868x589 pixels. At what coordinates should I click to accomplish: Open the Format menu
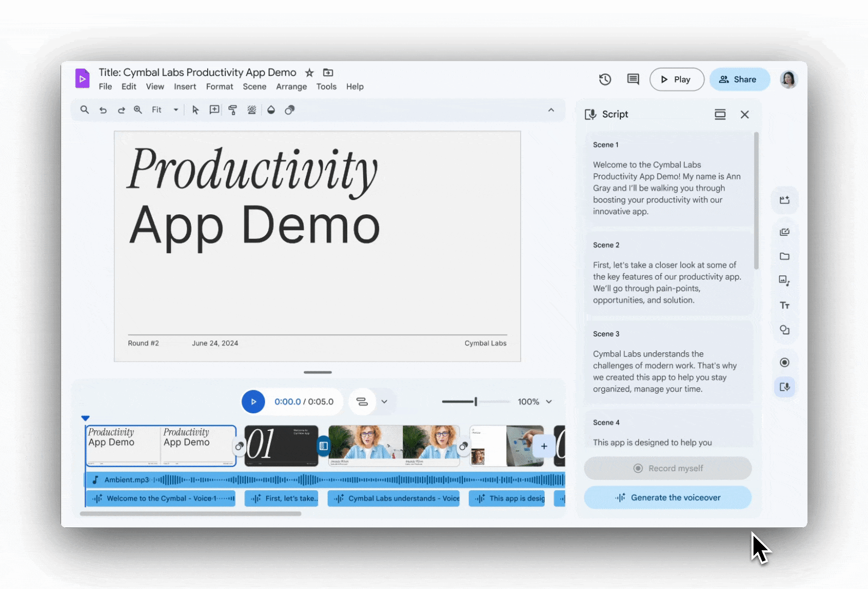point(219,87)
